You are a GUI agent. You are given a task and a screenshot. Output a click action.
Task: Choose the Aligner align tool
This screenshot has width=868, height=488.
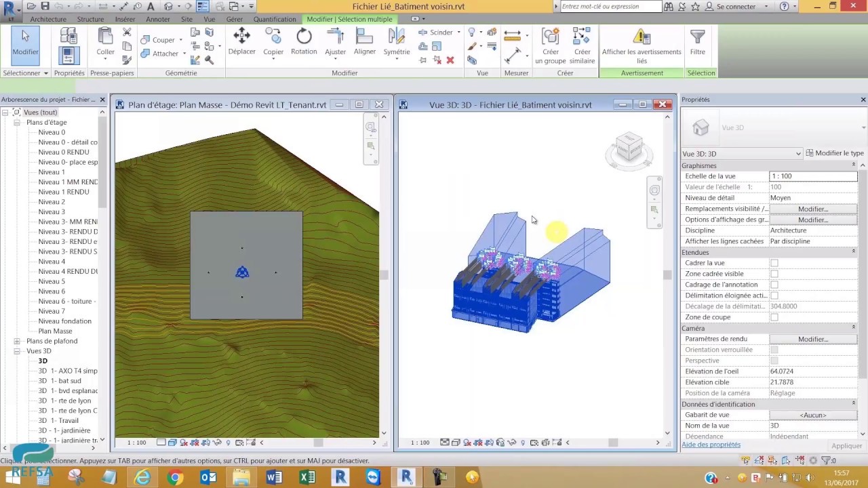[x=365, y=42]
